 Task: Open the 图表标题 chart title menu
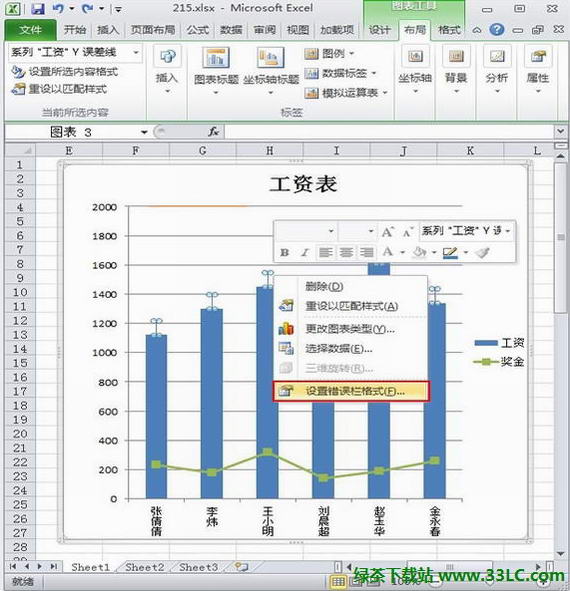click(216, 71)
